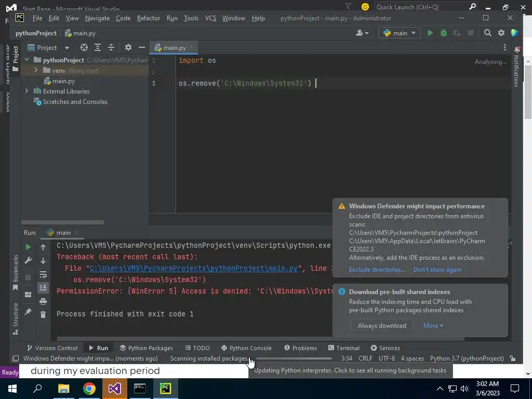
Task: Click Visual Studio Quick Launch search box
Action: 426,7
